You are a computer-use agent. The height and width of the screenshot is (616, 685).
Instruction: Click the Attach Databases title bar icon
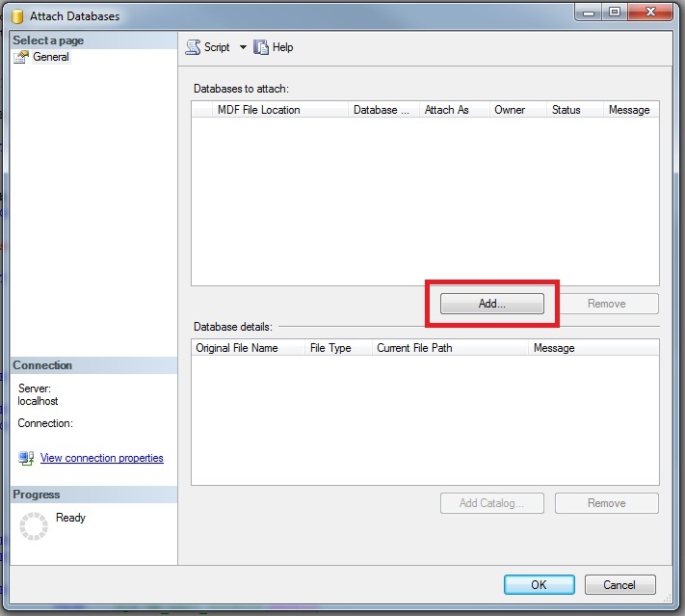[16, 16]
